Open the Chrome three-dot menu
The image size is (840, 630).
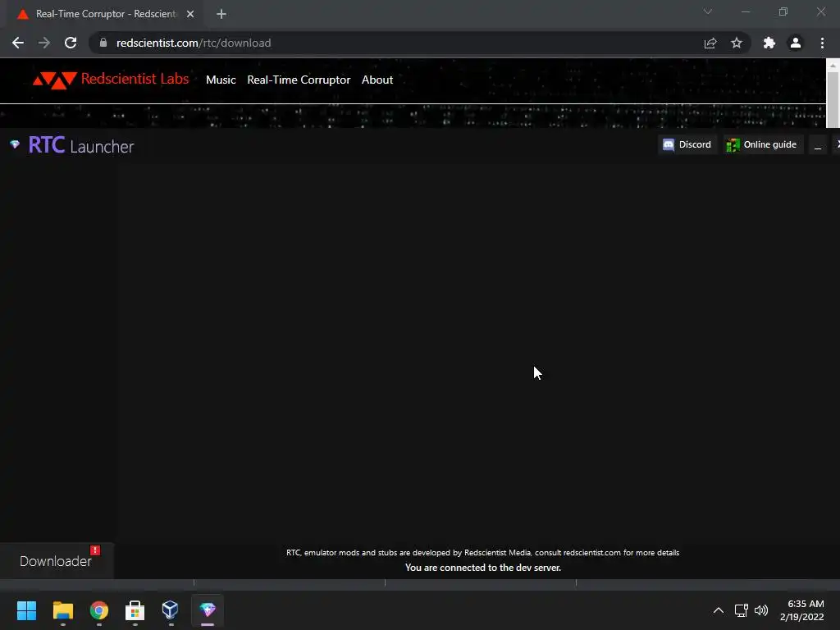click(822, 43)
